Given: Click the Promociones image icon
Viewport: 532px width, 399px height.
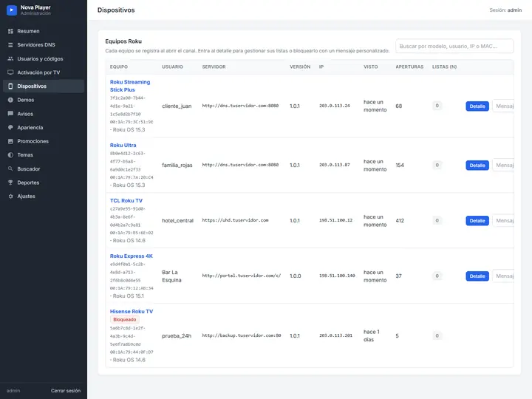Looking at the screenshot, I should tap(10, 141).
